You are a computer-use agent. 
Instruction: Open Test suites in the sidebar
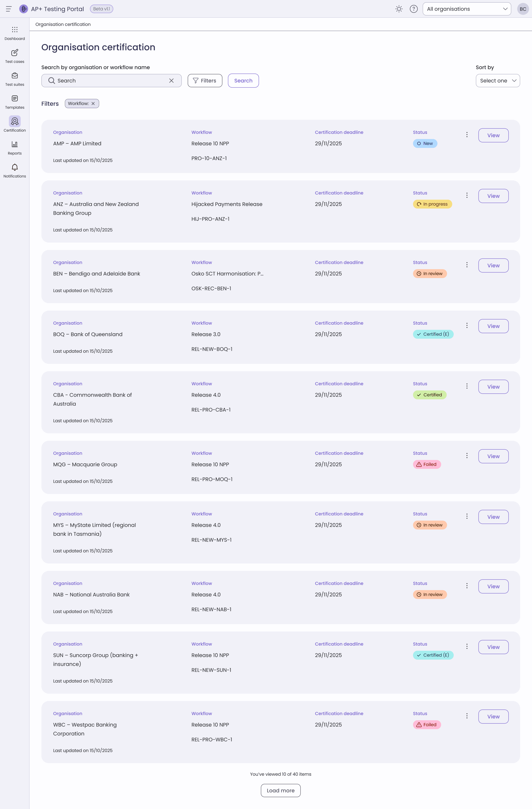(x=15, y=79)
